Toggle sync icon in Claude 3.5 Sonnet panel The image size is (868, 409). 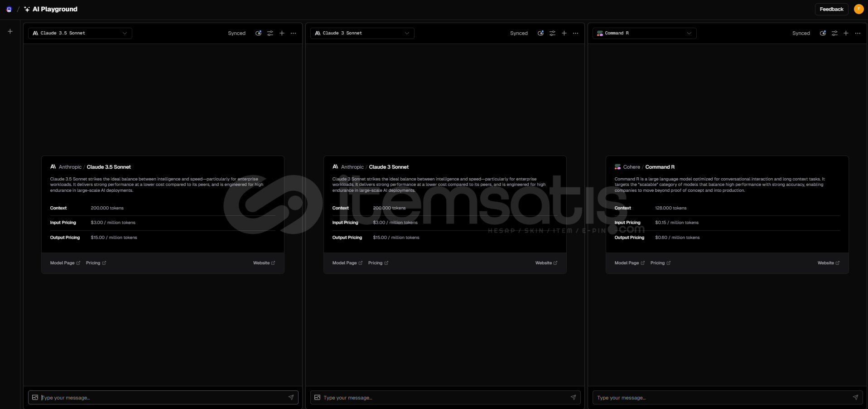coord(258,33)
